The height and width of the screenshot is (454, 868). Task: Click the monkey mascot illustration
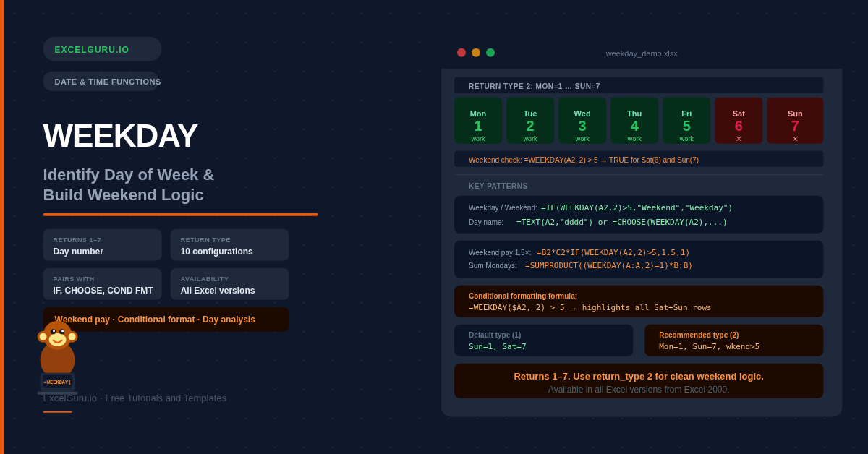pos(57,356)
